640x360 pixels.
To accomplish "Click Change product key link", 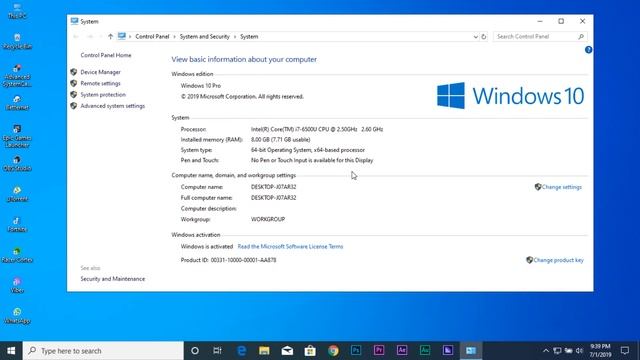I will click(x=558, y=260).
